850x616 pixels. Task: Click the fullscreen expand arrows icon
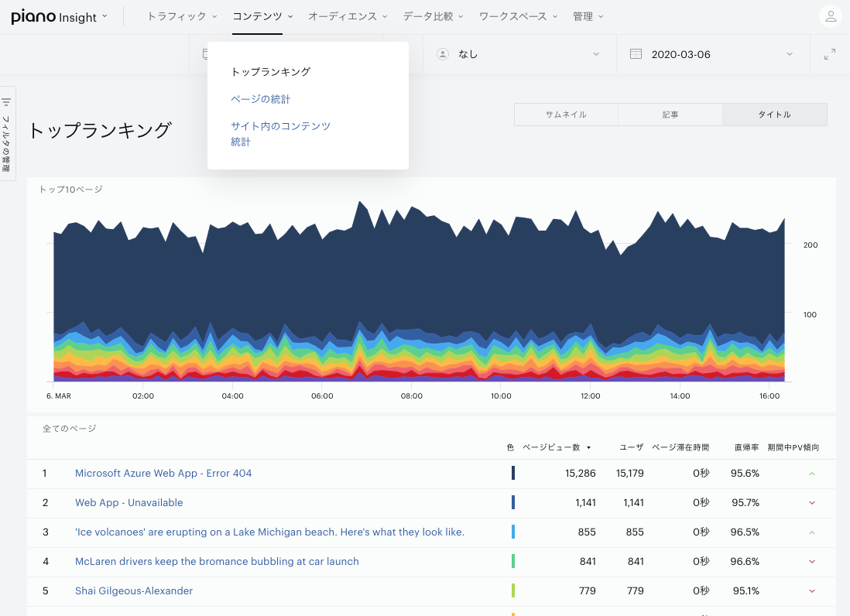[829, 54]
